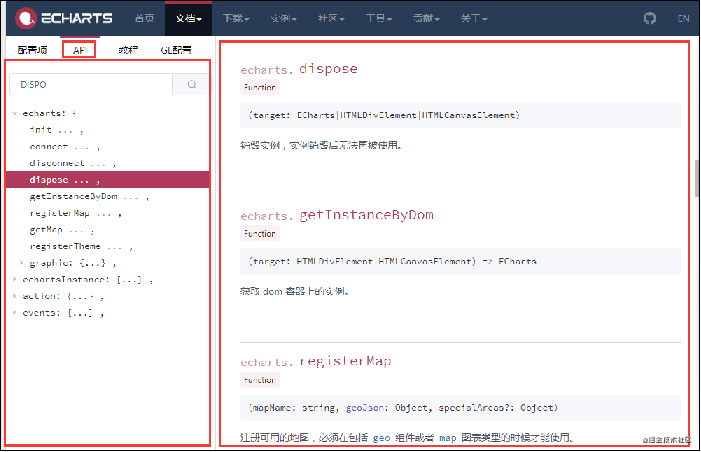Expand the echartsInstance tree node arrow
The height and width of the screenshot is (452, 701).
[x=14, y=279]
